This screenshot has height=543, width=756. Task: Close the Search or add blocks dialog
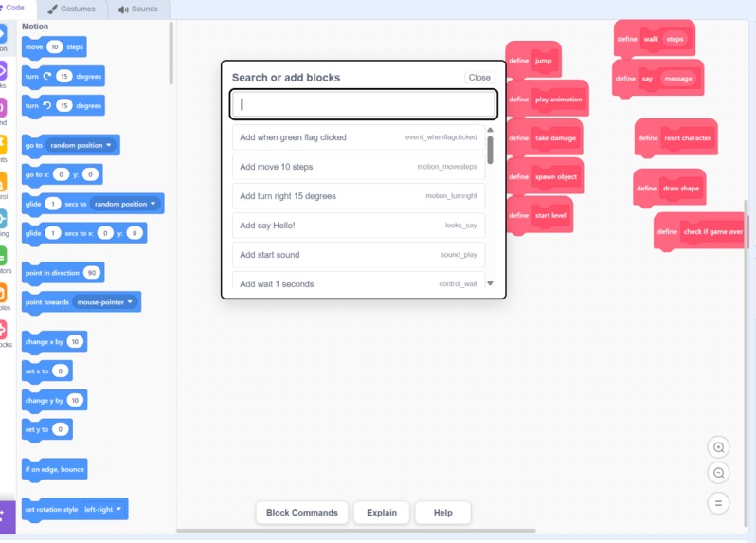pyautogui.click(x=479, y=77)
